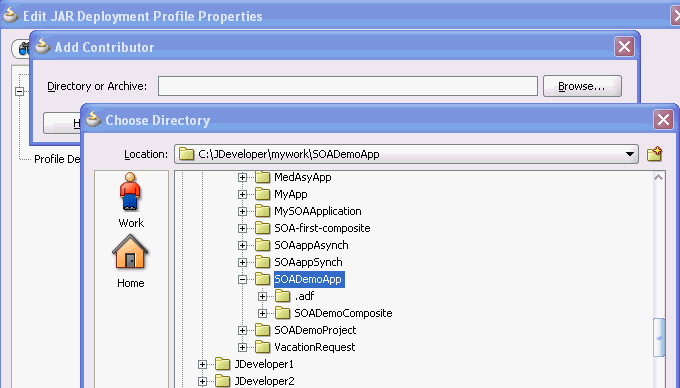Select the SOADemoComposite folder
This screenshot has width=680, height=388.
pyautogui.click(x=343, y=313)
